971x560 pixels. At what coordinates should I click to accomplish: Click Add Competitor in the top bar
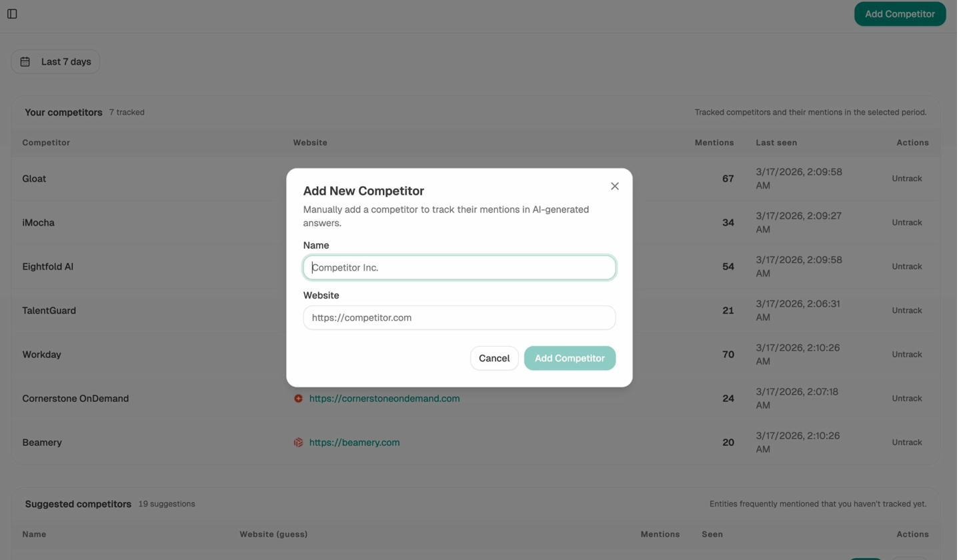pyautogui.click(x=899, y=13)
